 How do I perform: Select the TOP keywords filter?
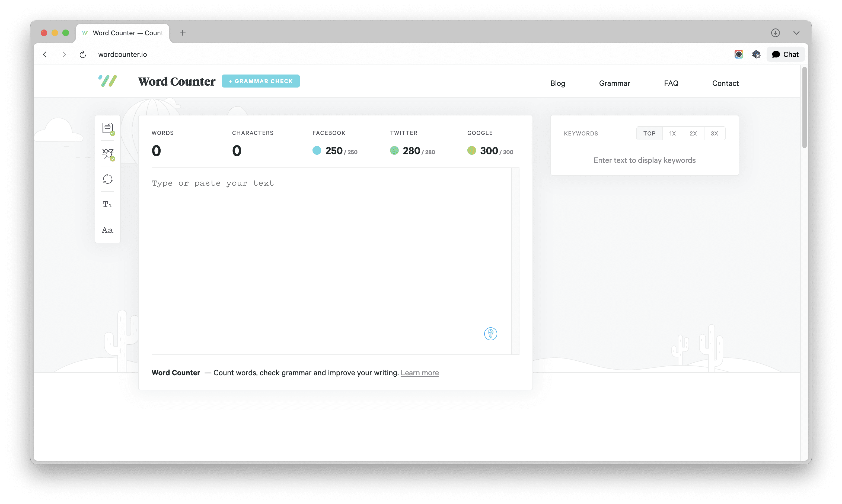(649, 133)
